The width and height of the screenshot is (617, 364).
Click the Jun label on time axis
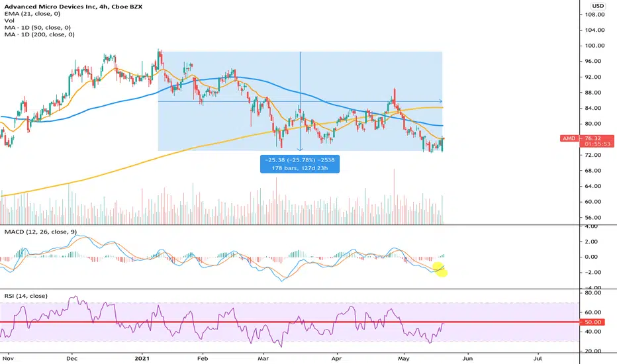(467, 359)
